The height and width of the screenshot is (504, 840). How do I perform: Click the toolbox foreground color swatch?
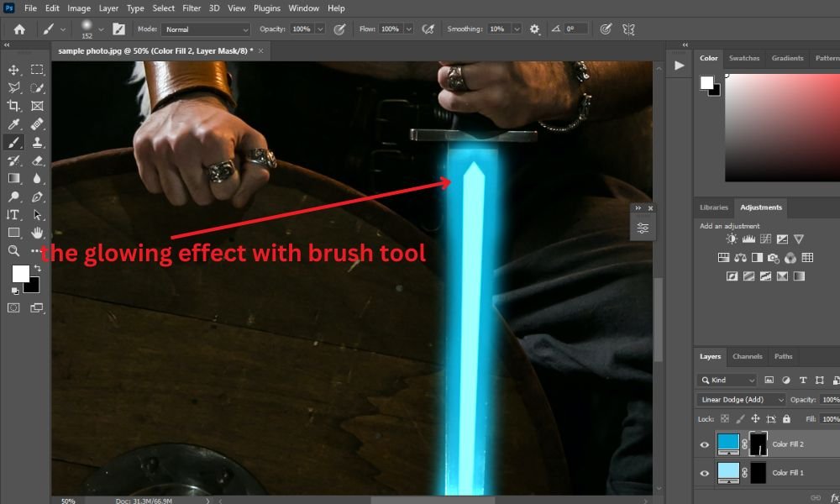coord(20,274)
